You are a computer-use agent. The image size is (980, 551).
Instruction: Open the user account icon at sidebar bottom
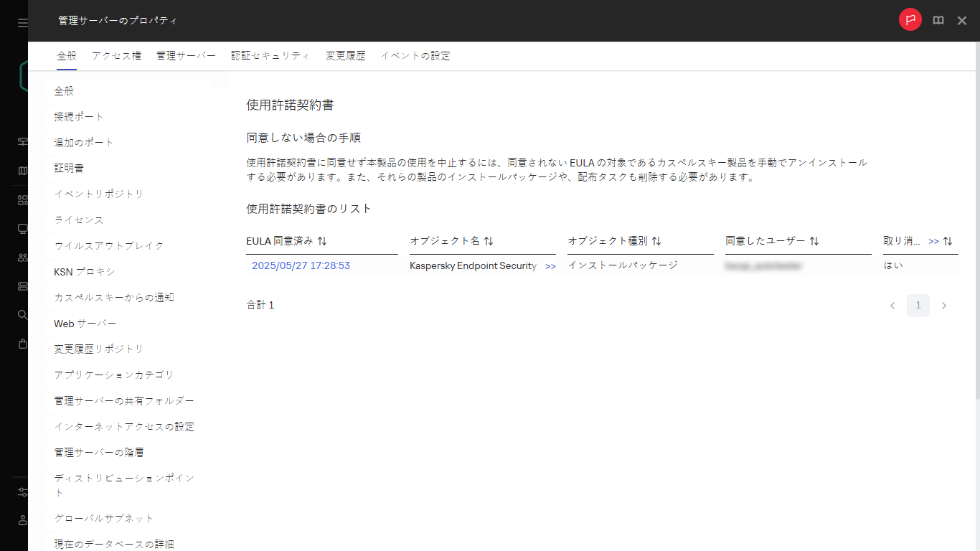(x=22, y=522)
